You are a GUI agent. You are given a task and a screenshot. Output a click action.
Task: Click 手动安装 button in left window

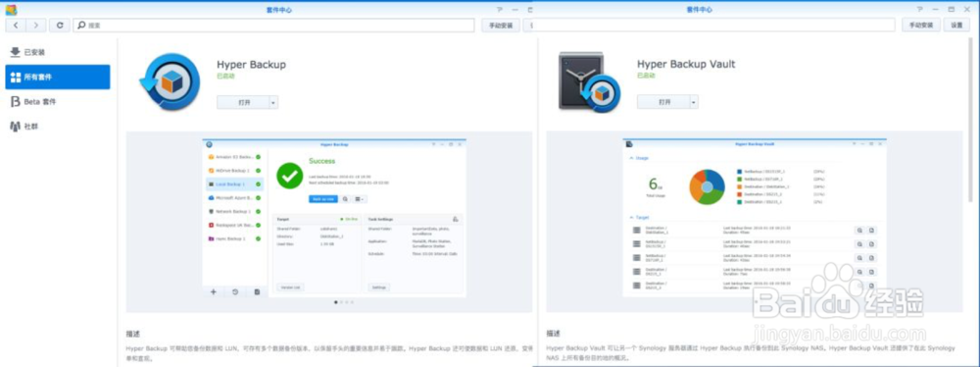tap(500, 26)
